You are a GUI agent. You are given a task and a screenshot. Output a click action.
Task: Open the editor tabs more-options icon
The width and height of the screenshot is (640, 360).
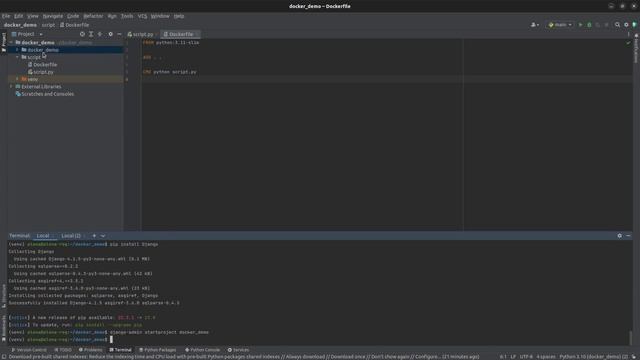point(628,34)
